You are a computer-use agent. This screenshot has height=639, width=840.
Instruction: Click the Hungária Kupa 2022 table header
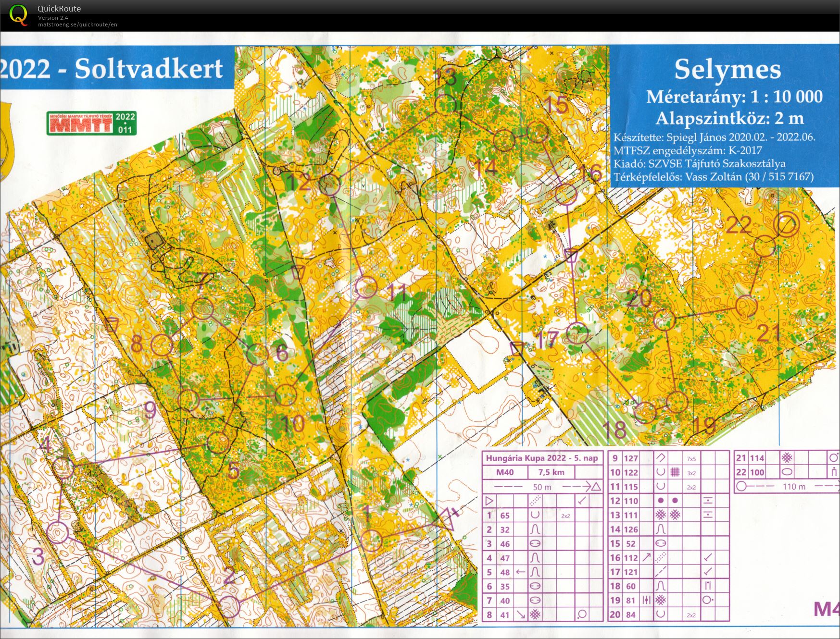point(542,458)
